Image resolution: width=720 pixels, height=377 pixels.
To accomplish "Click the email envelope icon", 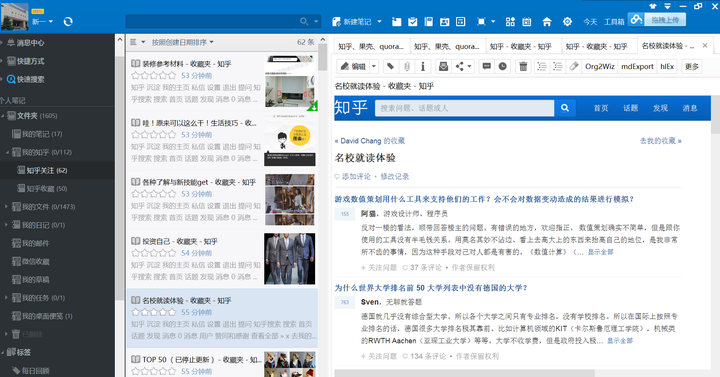I will (x=443, y=67).
